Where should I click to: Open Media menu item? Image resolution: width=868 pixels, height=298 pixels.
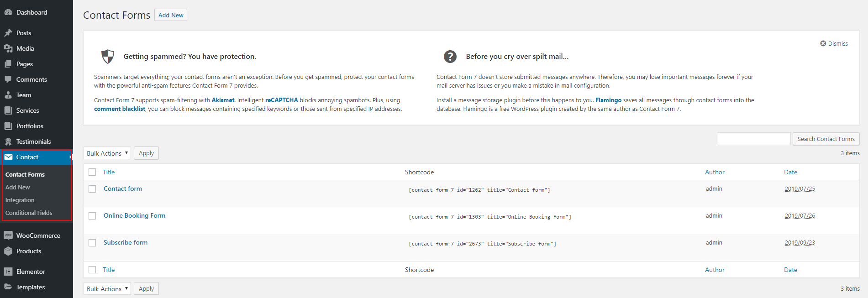[x=37, y=48]
